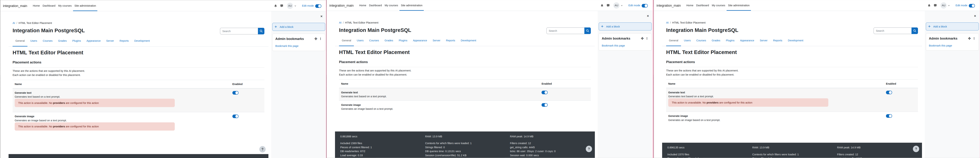Disable Generate image action in right page
980x158 pixels.
point(889,116)
